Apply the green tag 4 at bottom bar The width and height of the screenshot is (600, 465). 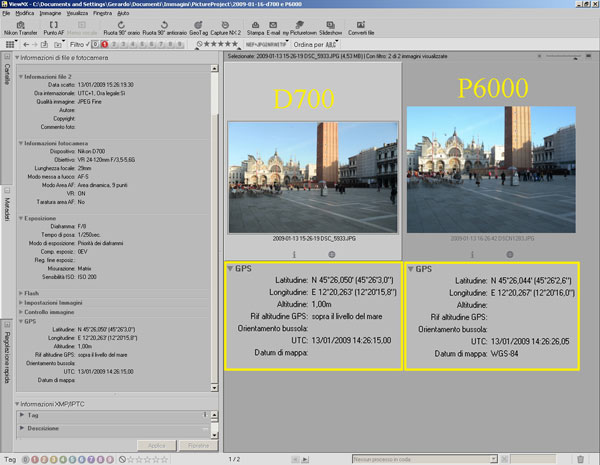[63, 459]
